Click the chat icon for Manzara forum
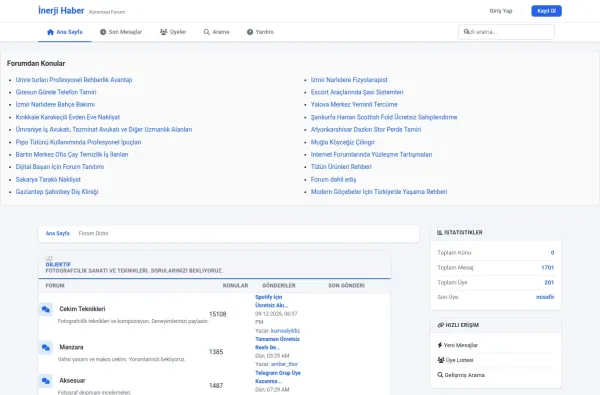Screen dimensions: 600x395 [x=46, y=348]
